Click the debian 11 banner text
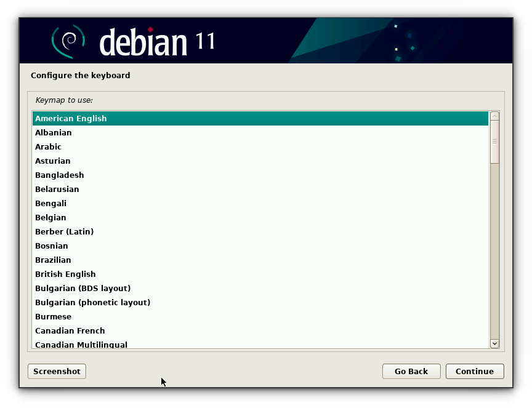Screen dimensions: 532x408 pyautogui.click(x=154, y=40)
